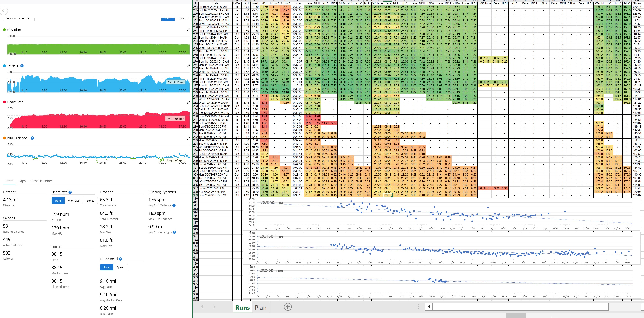Select the '5K Time' header cell
644x318 pixels.
click(377, 3)
